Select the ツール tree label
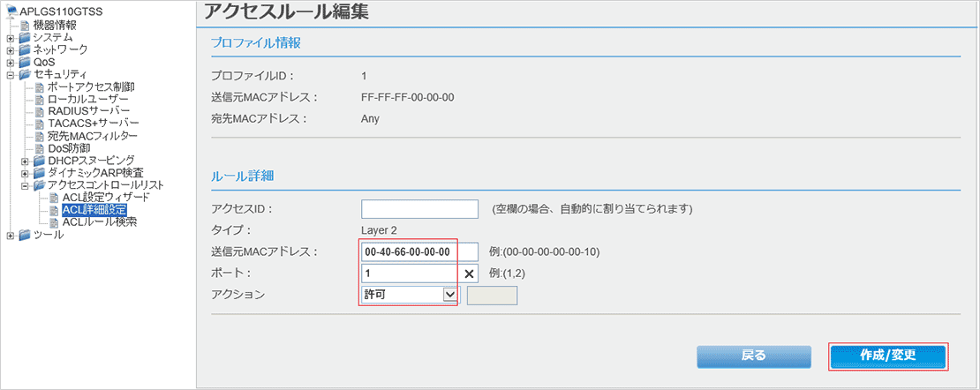Screen dimensions: 980x390 [49, 235]
